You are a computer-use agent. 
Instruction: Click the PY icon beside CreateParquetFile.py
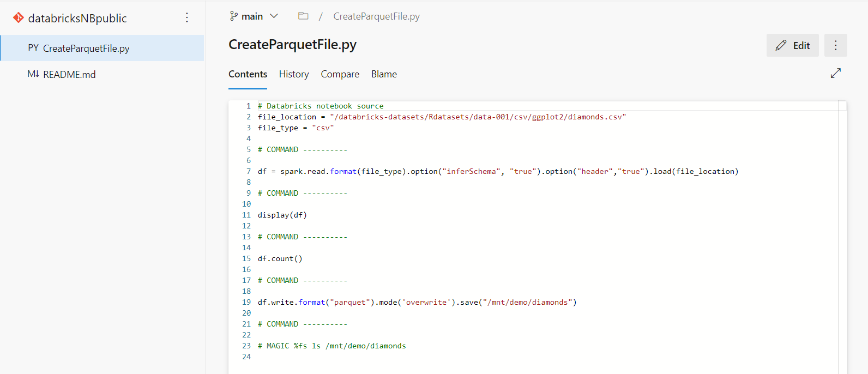33,48
